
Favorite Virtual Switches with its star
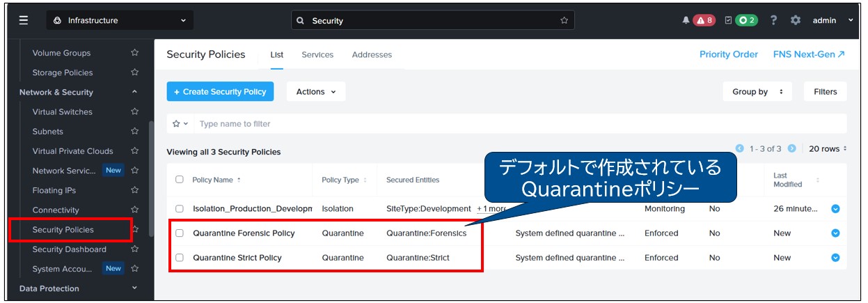click(x=135, y=111)
